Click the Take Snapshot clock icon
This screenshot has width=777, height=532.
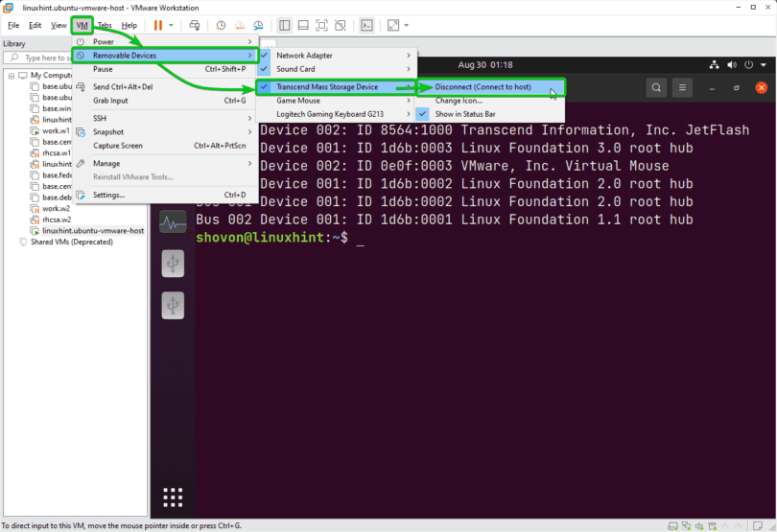pyautogui.click(x=221, y=25)
